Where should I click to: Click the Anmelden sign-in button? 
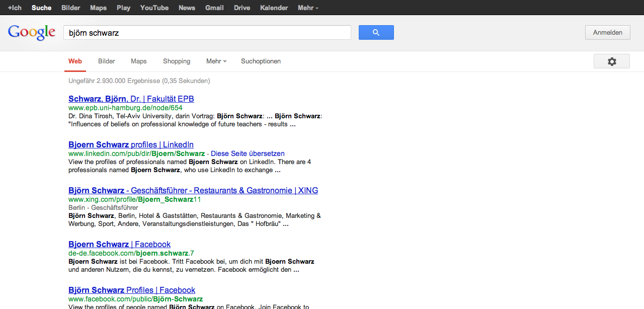pos(607,33)
